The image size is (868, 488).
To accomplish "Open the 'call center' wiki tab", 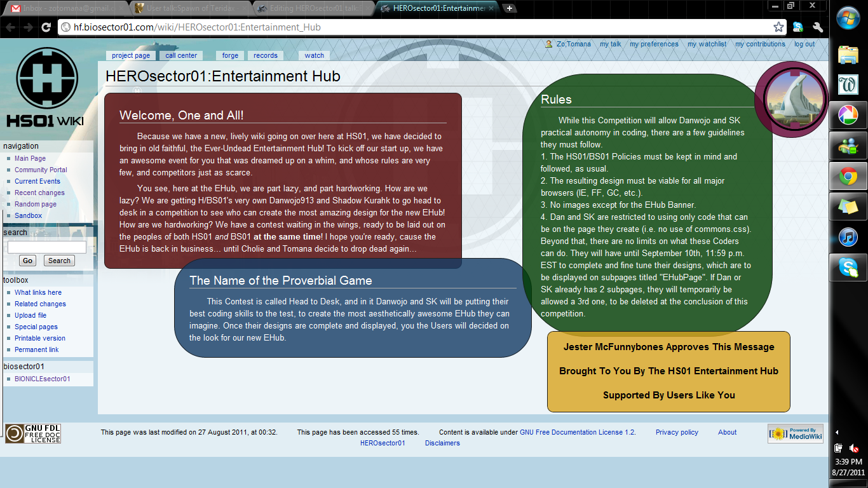I will (x=181, y=55).
